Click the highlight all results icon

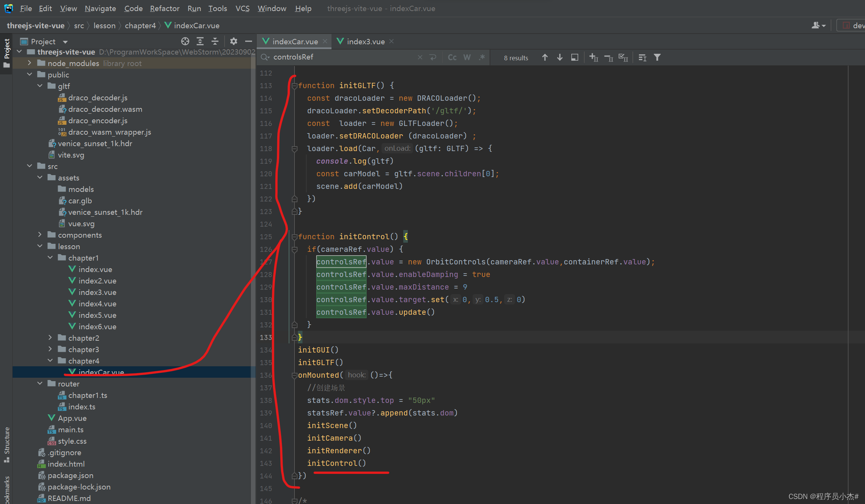pos(574,57)
